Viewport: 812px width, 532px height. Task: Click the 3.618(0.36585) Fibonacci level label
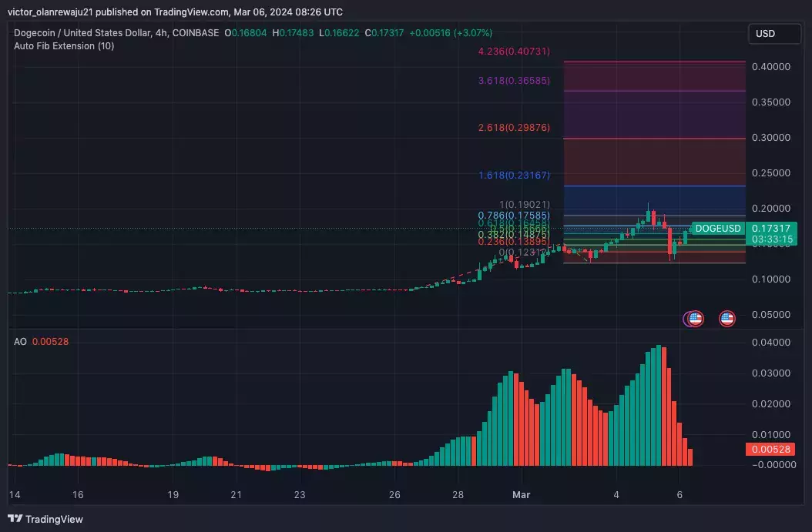coord(514,80)
